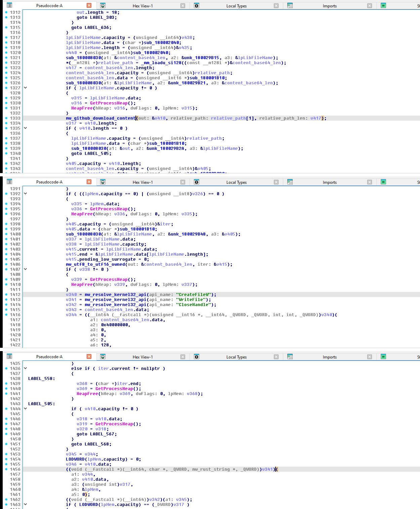The height and width of the screenshot is (509, 420).
Task: Click the mw_utf8_to_utf16_owned function call
Action: [x=95, y=264]
